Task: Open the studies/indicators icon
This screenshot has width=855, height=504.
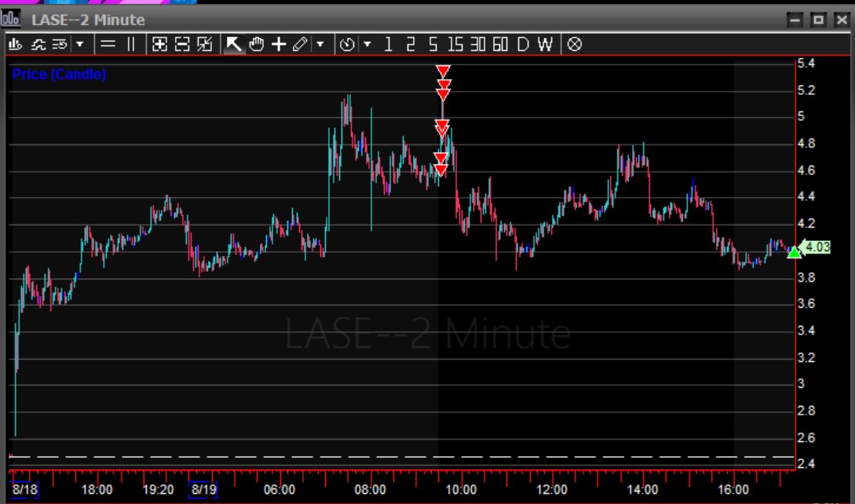Action: (x=37, y=45)
